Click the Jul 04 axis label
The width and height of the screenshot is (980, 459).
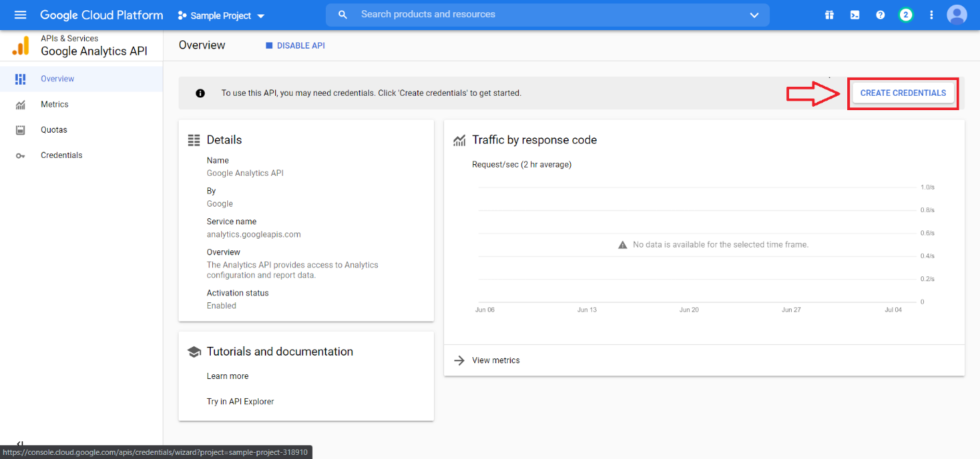[x=893, y=310]
